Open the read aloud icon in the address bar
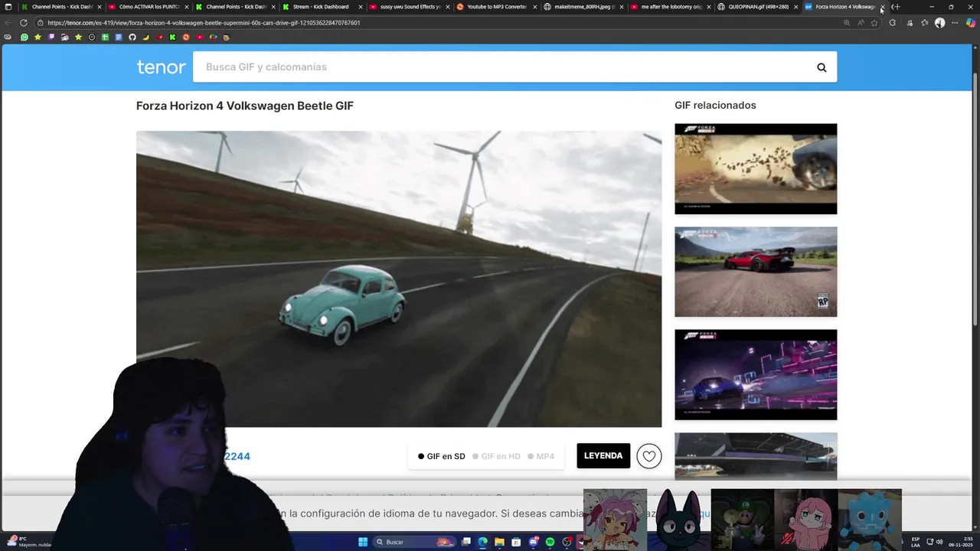Image resolution: width=980 pixels, height=551 pixels. tap(861, 23)
